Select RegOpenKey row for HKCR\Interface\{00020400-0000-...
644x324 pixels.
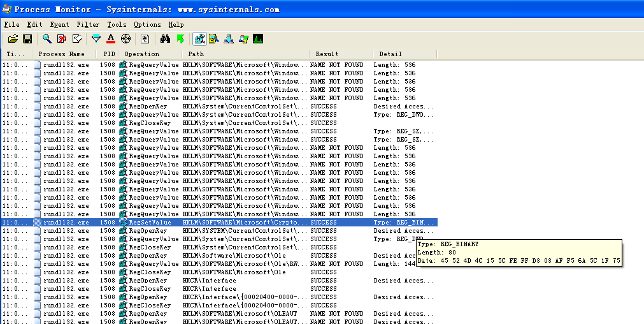[x=219, y=297]
